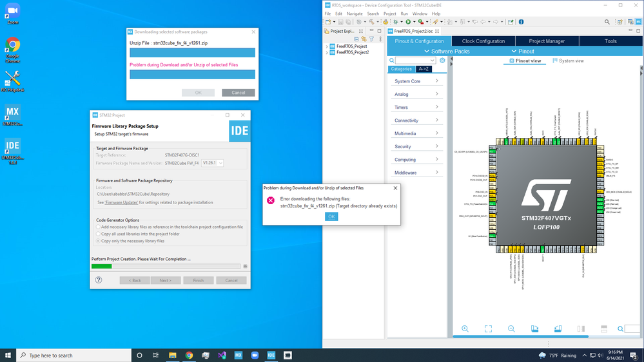
Task: Click the Zoom icon in the taskbar
Action: (255, 356)
